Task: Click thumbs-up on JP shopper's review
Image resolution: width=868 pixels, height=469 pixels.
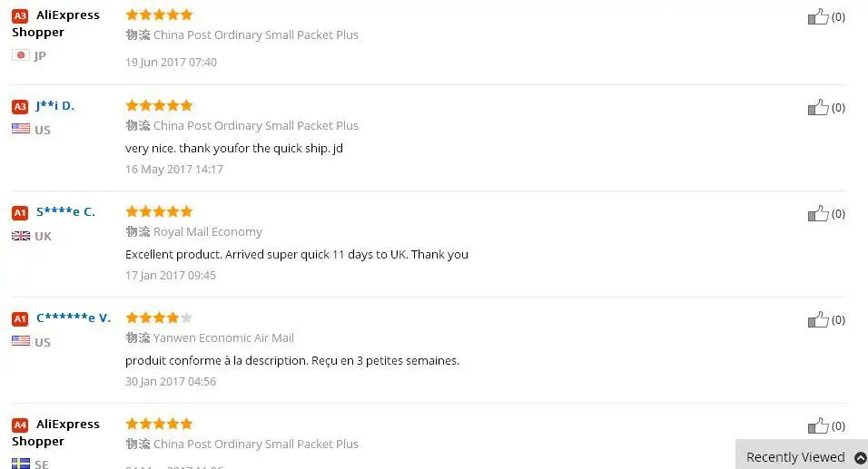Action: click(x=818, y=16)
